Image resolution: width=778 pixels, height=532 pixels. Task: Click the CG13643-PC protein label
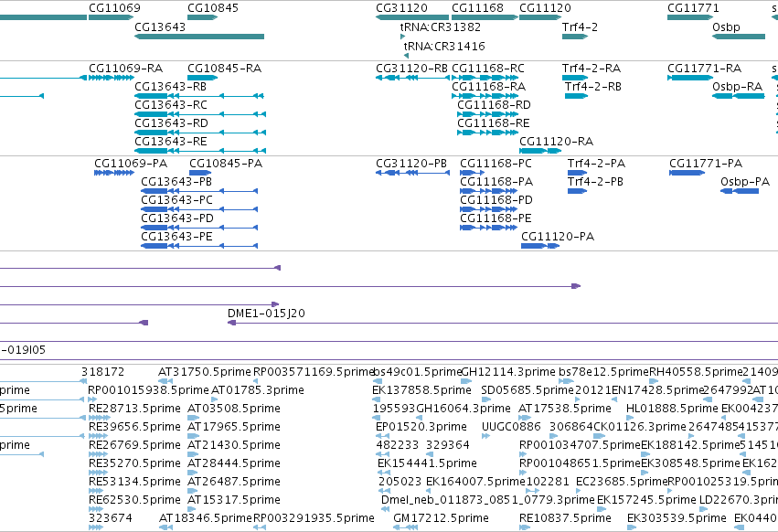176,200
